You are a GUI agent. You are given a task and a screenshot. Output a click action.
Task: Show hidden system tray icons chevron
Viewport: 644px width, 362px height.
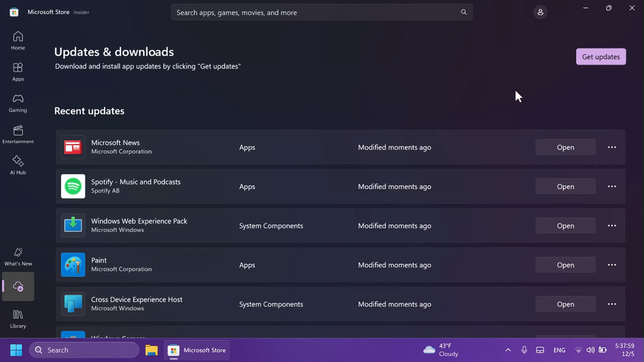pyautogui.click(x=508, y=350)
